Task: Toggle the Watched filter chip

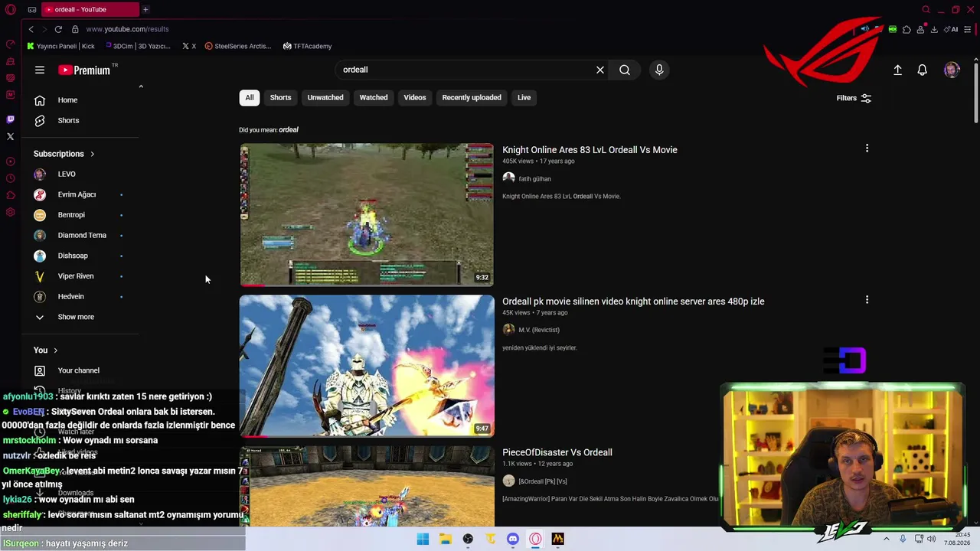Action: (374, 97)
